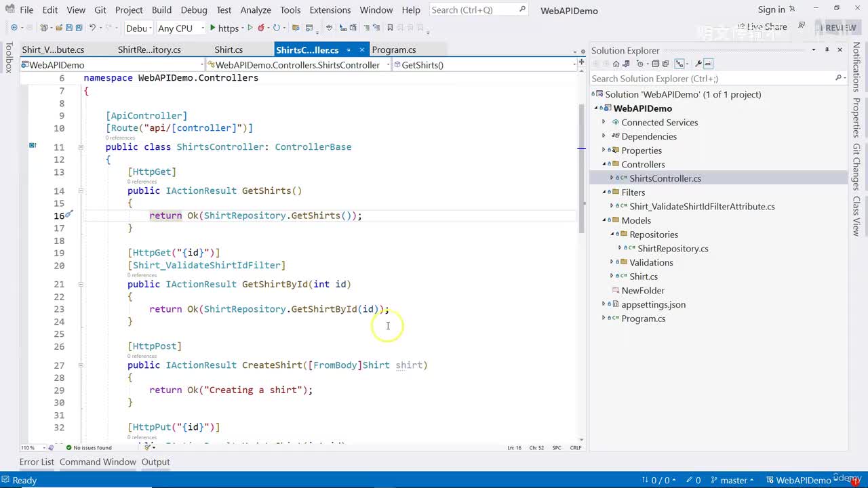Collapse the Models folder
The width and height of the screenshot is (868, 488).
[x=604, y=220]
